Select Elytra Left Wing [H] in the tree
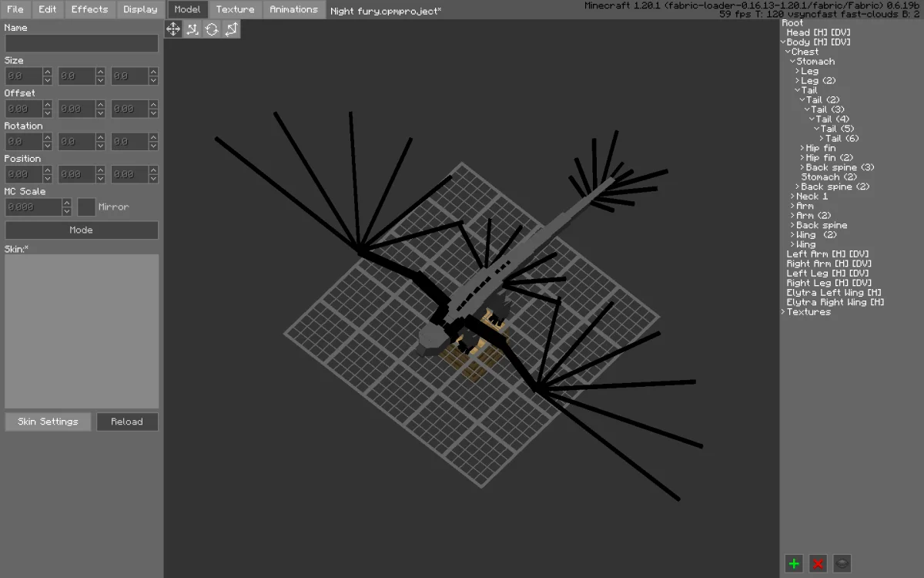 click(x=834, y=293)
